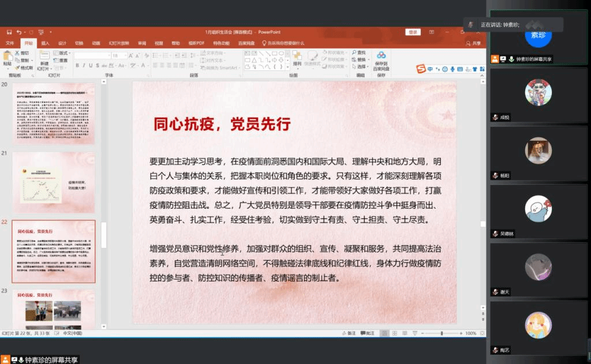Click the Undo arrow icon
This screenshot has height=364, width=591.
coord(19,32)
